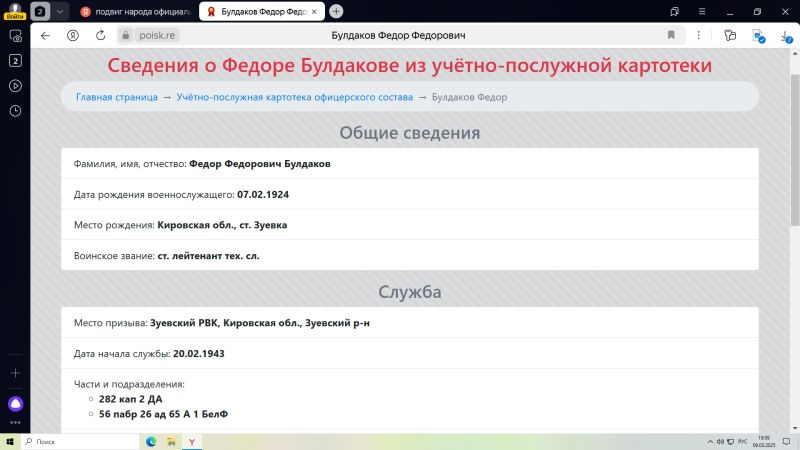This screenshot has width=800, height=450.
Task: Bookmark this page with the bookmark icon
Action: point(671,35)
